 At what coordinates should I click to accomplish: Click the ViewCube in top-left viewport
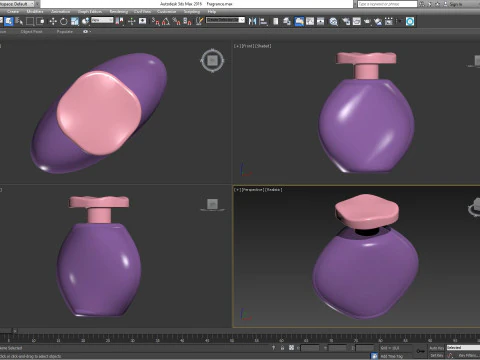(212, 61)
